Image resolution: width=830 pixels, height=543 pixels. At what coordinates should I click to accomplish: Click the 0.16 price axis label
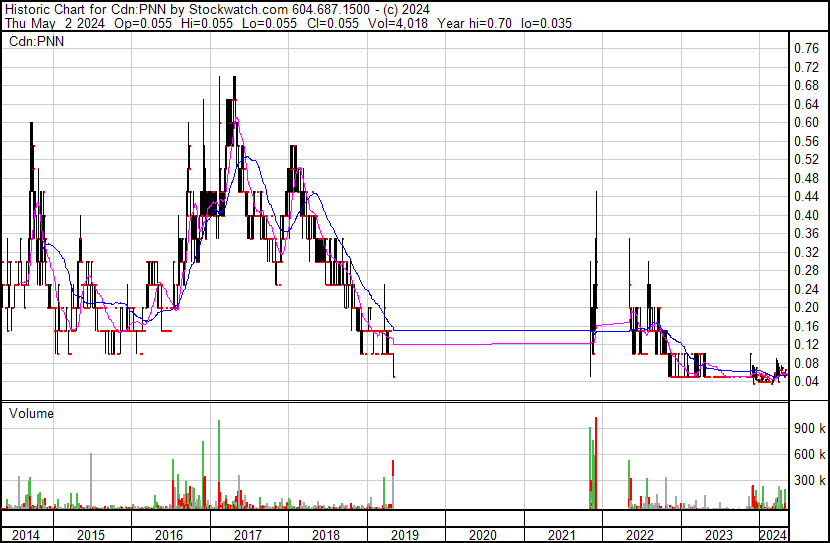[x=806, y=326]
